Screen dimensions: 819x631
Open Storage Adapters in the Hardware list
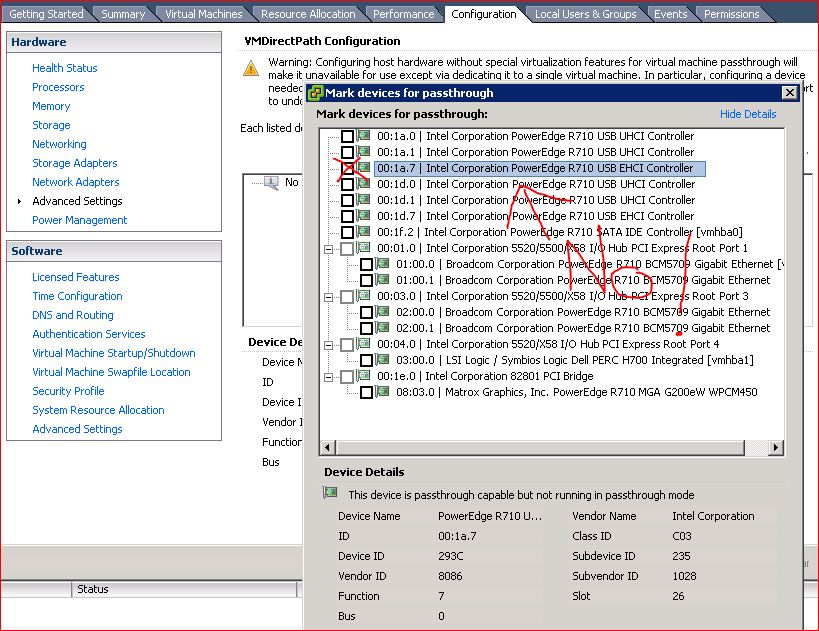(x=74, y=163)
